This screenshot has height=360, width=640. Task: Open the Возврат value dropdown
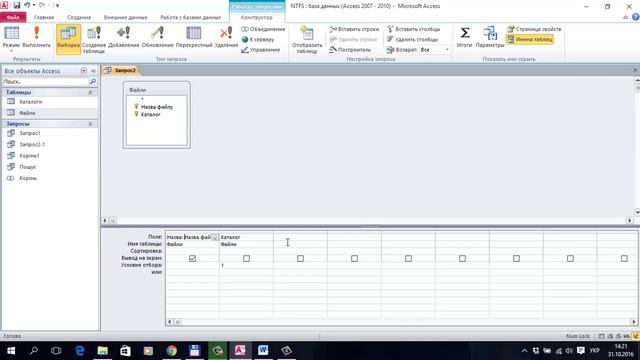(447, 50)
